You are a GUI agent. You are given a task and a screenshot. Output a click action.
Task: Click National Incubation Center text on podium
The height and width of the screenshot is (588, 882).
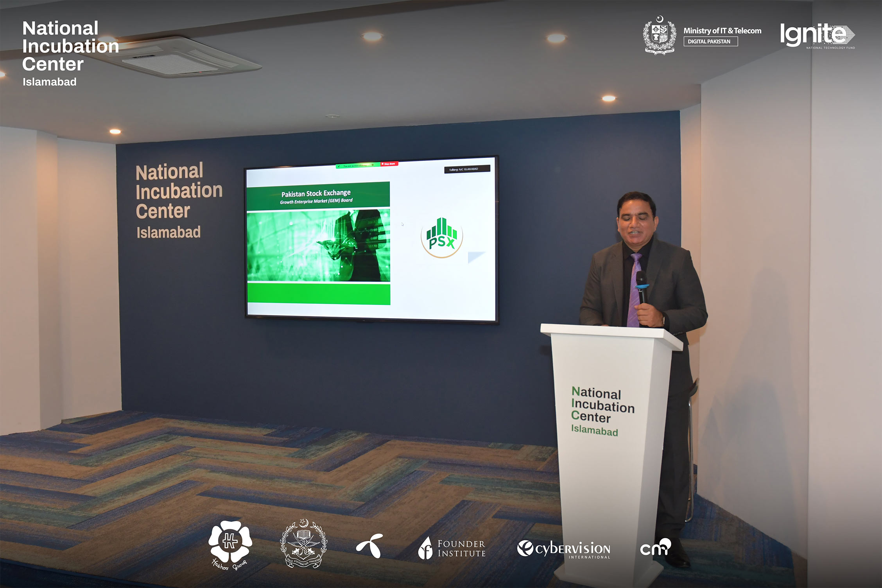[x=602, y=411]
